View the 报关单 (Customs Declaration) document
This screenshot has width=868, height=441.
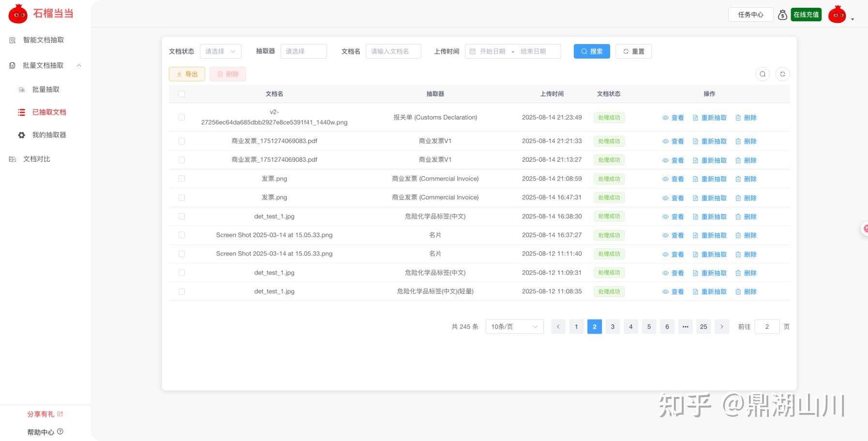click(x=673, y=118)
